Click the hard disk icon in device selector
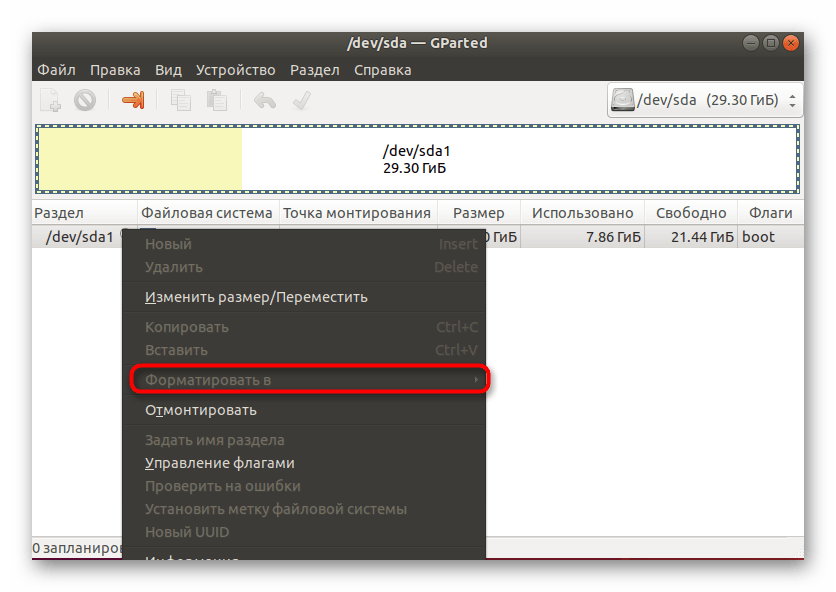This screenshot has height=592, width=836. [x=624, y=101]
